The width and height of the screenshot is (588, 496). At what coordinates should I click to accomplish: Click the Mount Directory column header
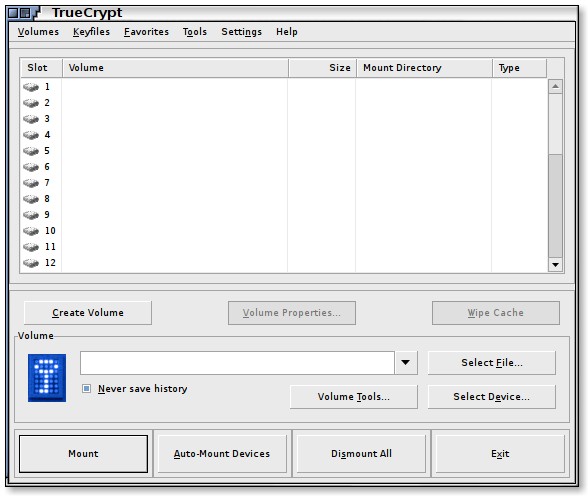[x=424, y=68]
